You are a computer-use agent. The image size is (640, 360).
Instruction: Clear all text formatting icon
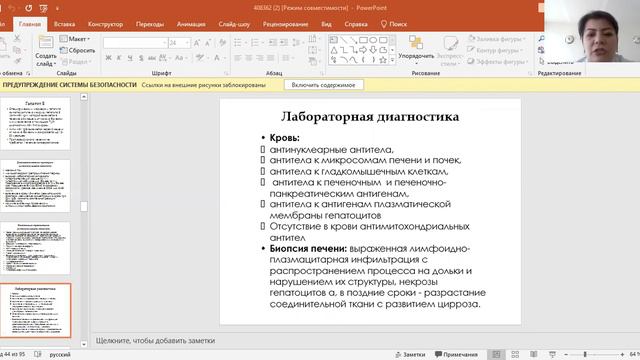point(222,43)
